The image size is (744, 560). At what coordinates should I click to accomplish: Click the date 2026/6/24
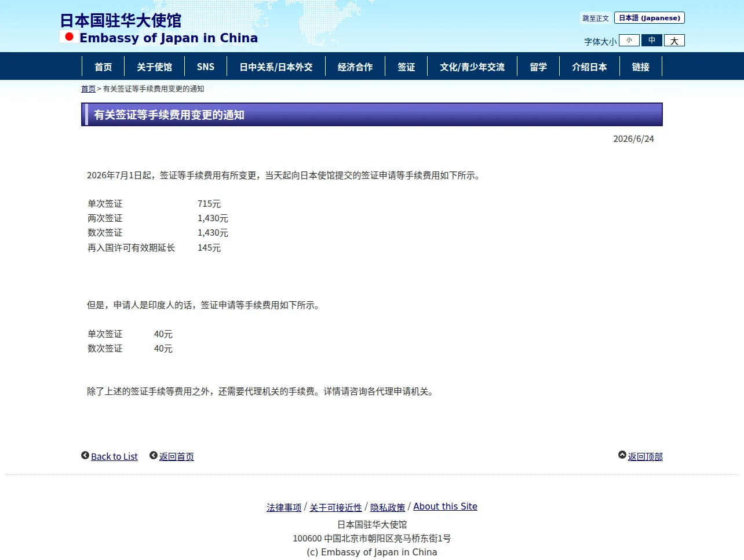[x=633, y=139]
